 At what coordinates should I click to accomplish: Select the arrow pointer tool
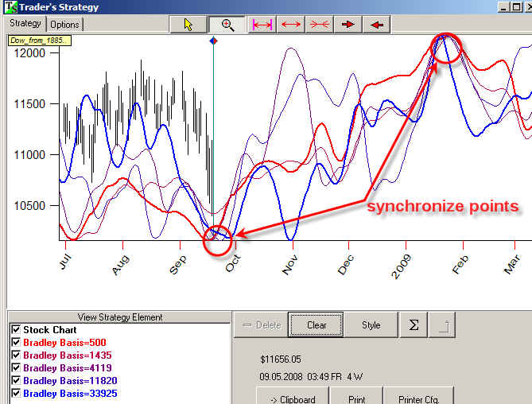(x=188, y=25)
